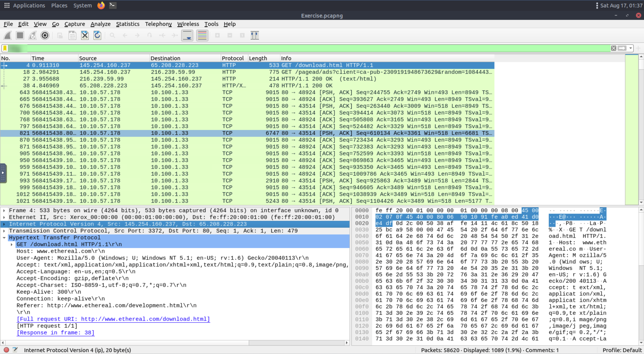Image resolution: width=644 pixels, height=354 pixels.
Task: Clear the display filter with X icon
Action: coord(614,48)
